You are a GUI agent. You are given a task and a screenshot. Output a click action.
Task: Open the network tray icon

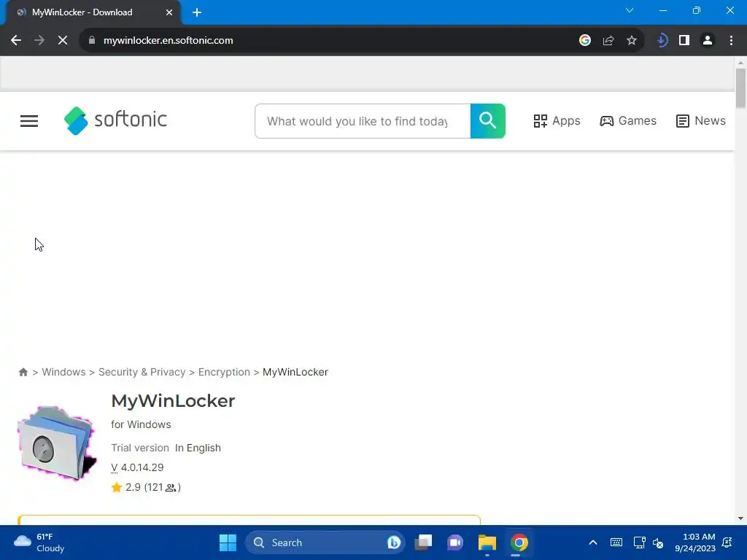pyautogui.click(x=639, y=542)
